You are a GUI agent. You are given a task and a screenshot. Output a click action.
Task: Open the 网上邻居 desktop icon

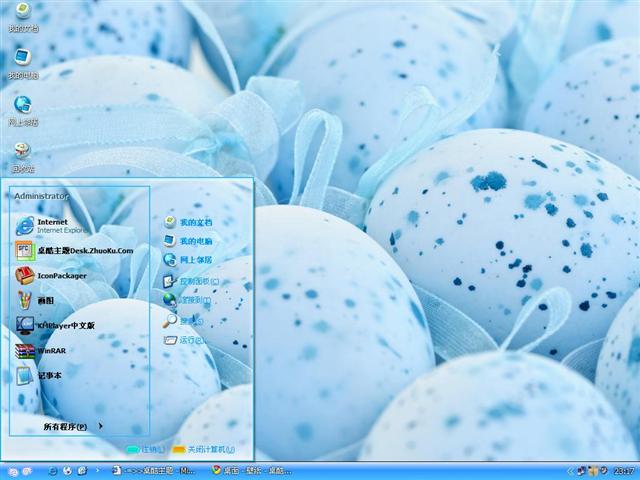pyautogui.click(x=23, y=110)
